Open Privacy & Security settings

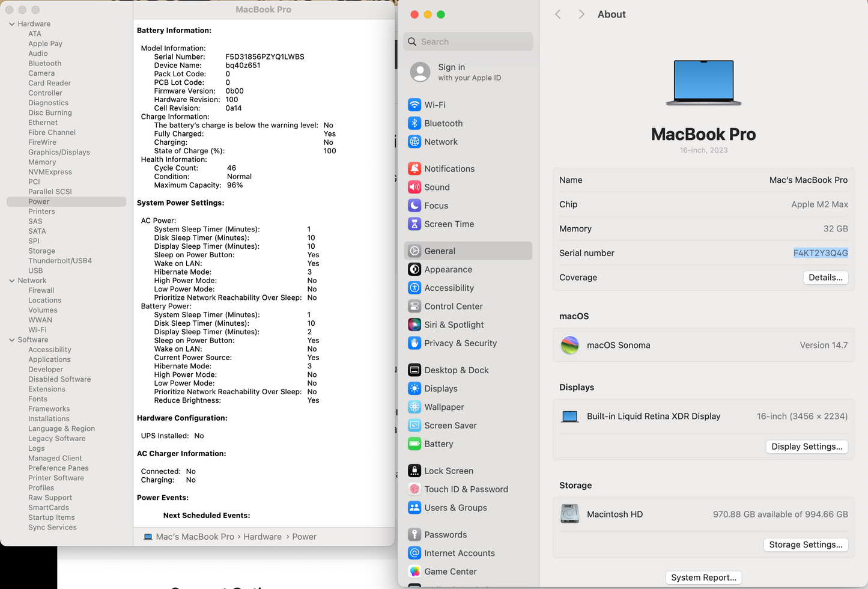point(460,343)
